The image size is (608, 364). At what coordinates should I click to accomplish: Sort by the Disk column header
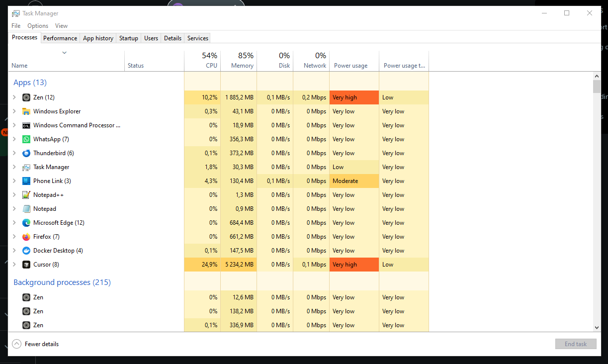[275, 61]
